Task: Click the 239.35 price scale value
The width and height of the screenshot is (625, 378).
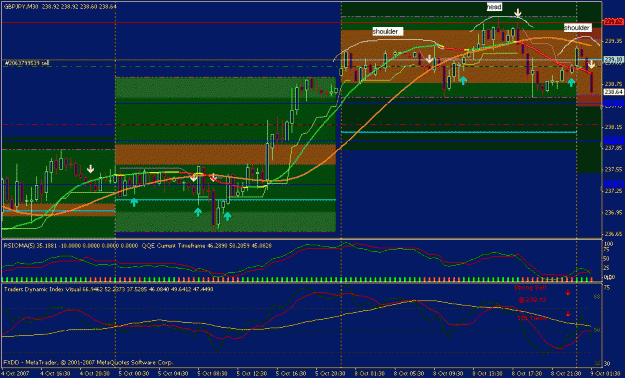Action: (x=614, y=41)
